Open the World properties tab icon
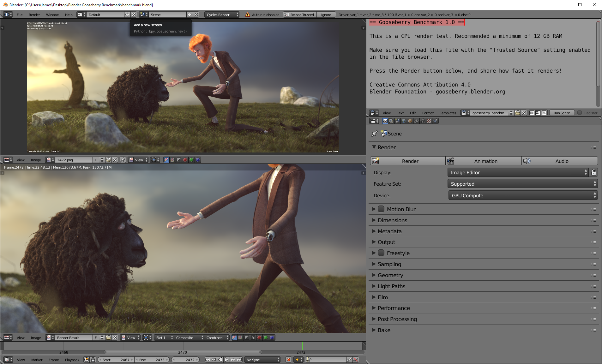 404,121
